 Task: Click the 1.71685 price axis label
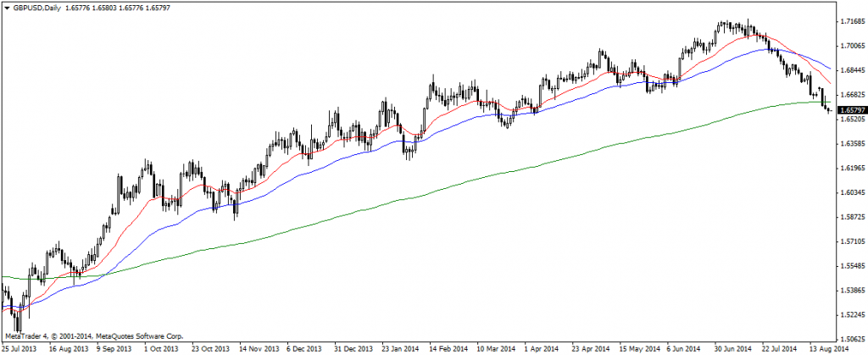[x=850, y=20]
